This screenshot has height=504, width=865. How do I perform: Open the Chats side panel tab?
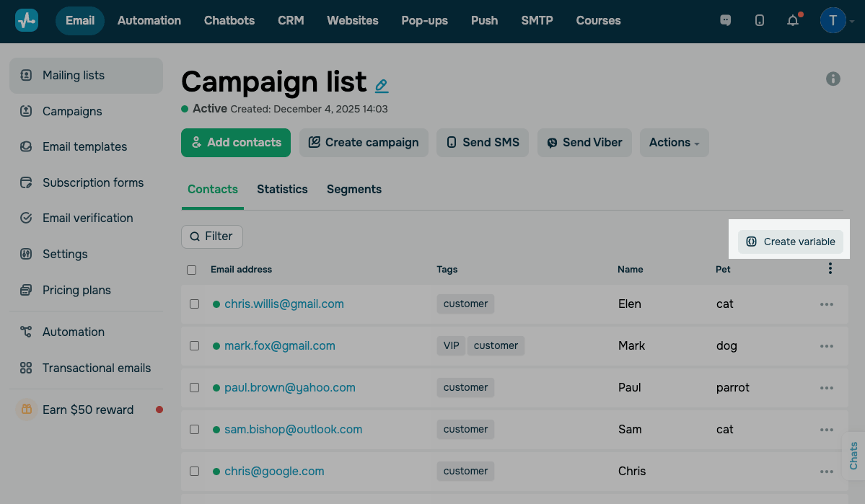854,456
